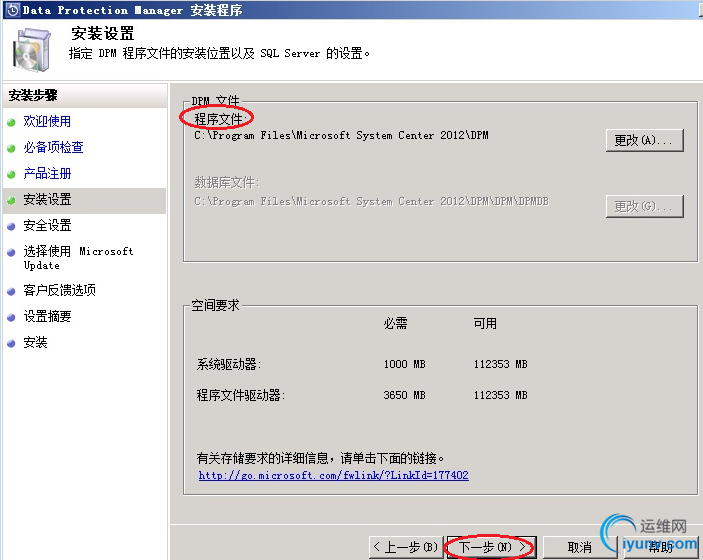Screen dimensions: 703x560
Task: Click the green bullet beside 产品注册
Action: pyautogui.click(x=11, y=174)
